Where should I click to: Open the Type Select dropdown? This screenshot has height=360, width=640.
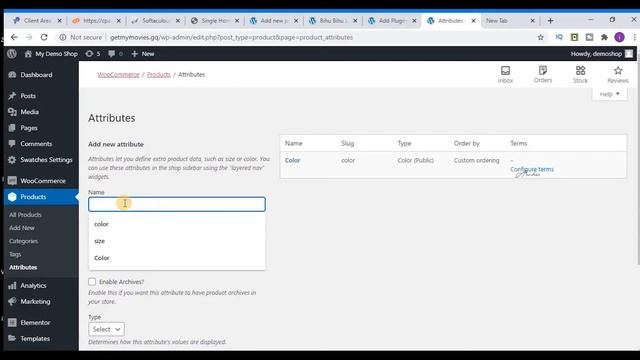(106, 329)
